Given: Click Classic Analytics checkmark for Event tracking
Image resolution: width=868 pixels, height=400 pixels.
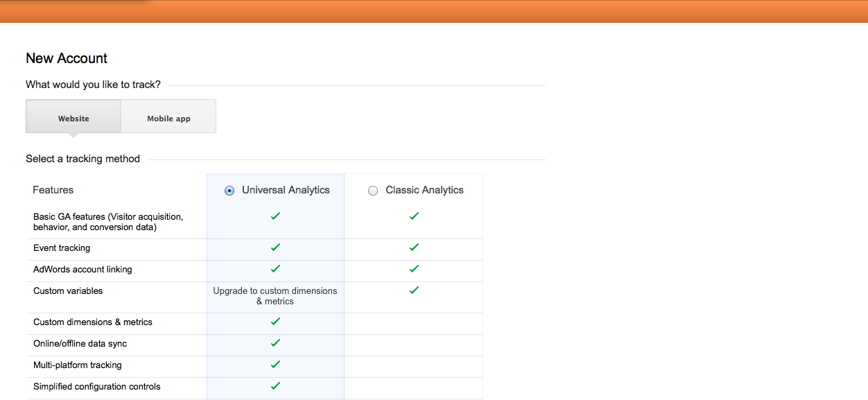Looking at the screenshot, I should click(x=414, y=247).
